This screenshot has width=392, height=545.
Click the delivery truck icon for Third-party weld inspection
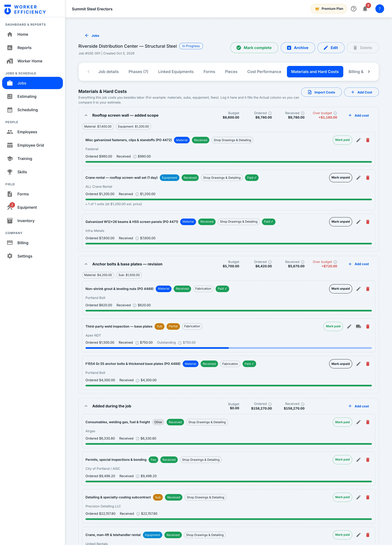pos(358,326)
